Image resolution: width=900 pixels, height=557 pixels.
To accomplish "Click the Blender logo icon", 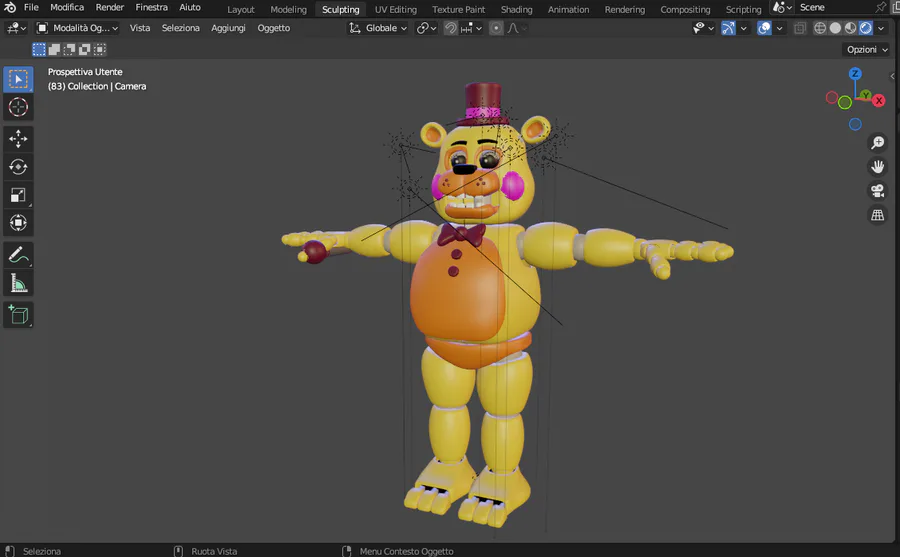I will tap(10, 7).
